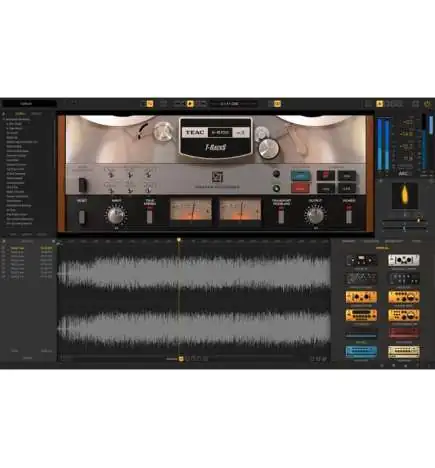Click the power icon at top-right corner
Image resolution: width=435 pixels, height=468 pixels.
(427, 104)
